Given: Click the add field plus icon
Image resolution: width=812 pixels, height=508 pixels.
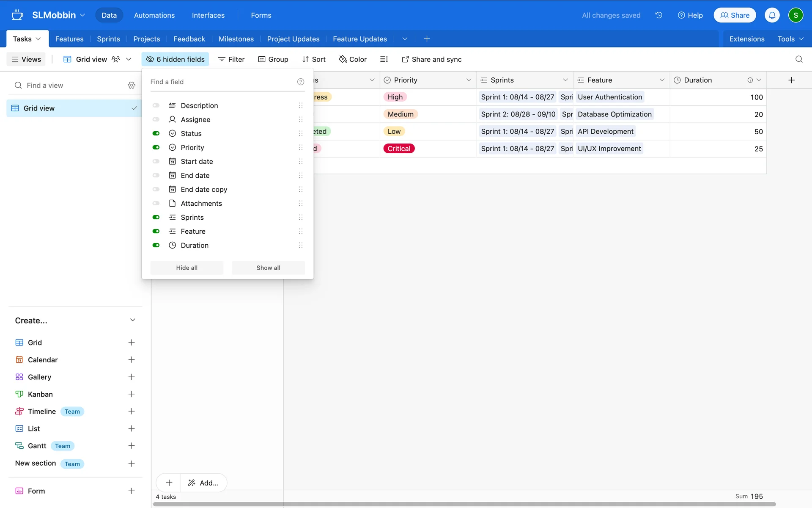Looking at the screenshot, I should 791,80.
